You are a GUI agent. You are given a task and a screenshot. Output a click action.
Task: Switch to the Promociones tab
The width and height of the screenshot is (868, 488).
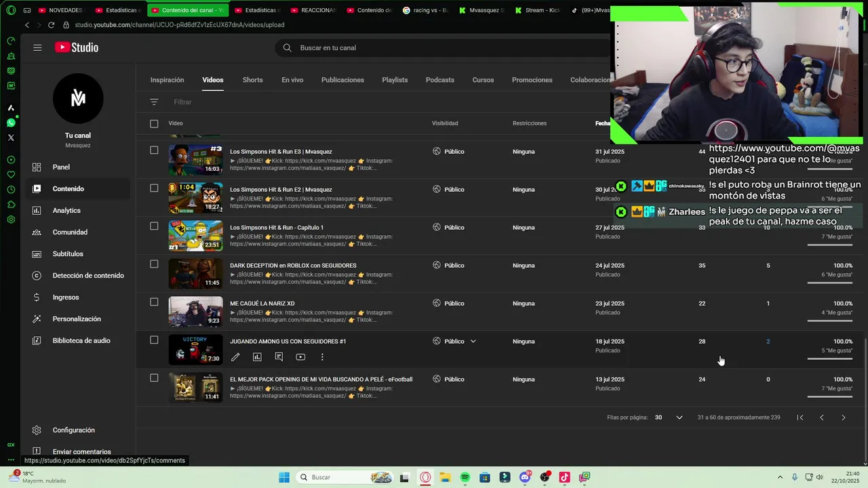pyautogui.click(x=532, y=80)
